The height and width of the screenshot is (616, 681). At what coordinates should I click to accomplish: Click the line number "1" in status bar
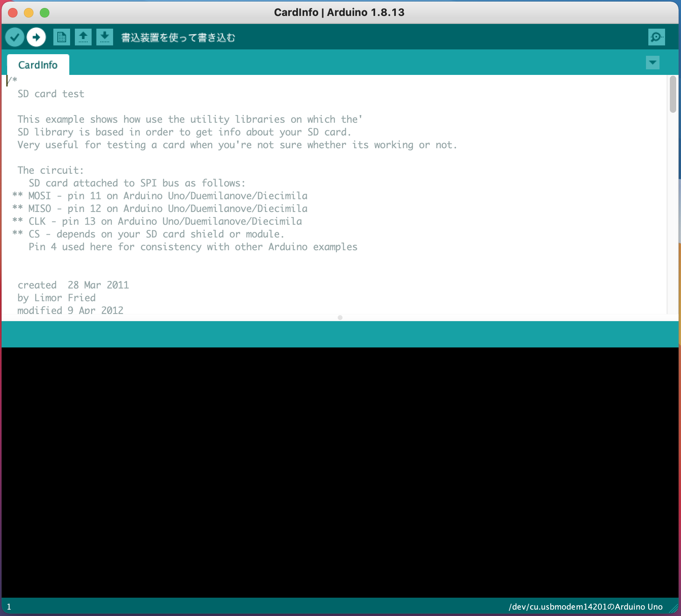pyautogui.click(x=9, y=607)
